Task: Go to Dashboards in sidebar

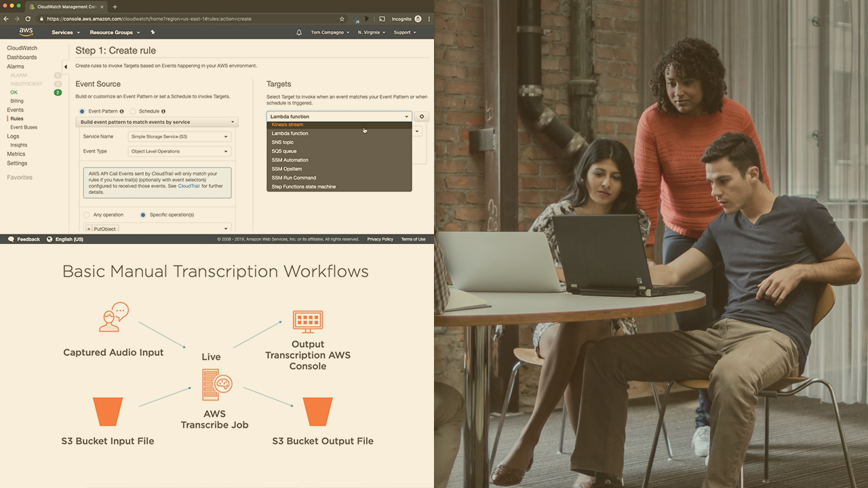Action: (x=22, y=57)
